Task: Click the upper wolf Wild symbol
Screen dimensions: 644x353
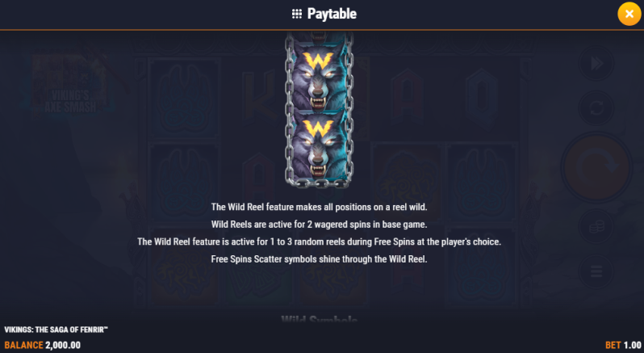Action: [319, 78]
